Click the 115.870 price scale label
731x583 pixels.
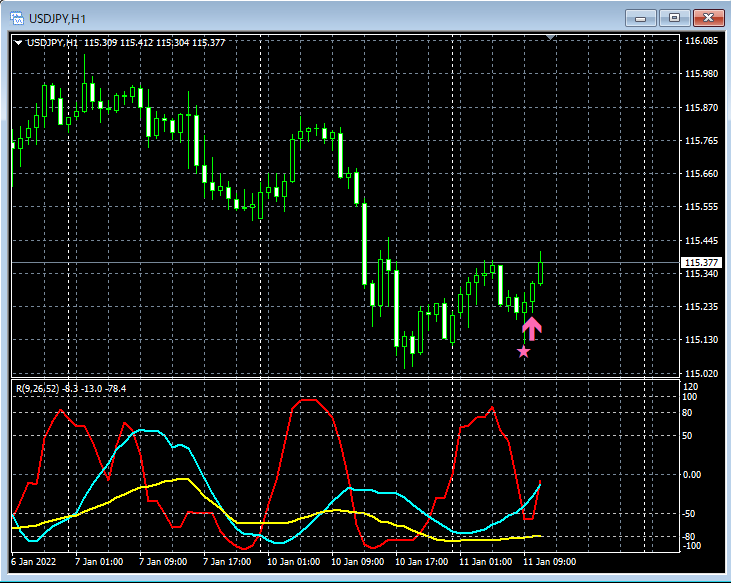point(701,108)
